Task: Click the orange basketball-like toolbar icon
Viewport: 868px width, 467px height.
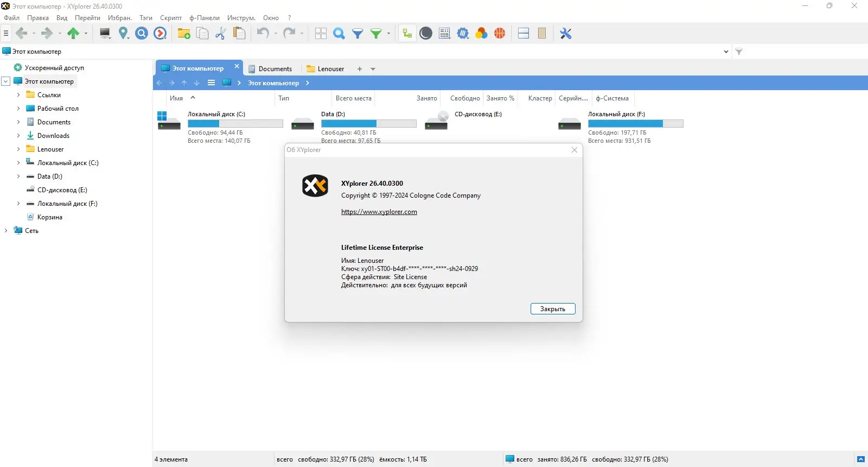Action: click(500, 34)
